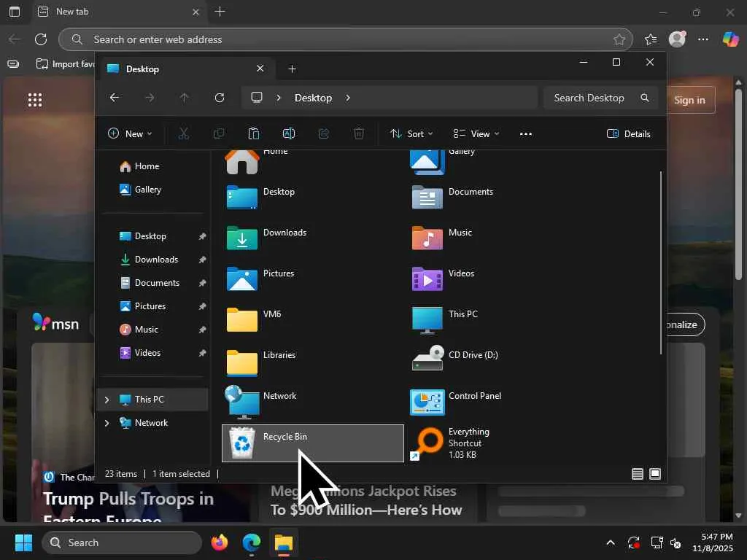The width and height of the screenshot is (747, 560).
Task: Open Trump Pulls Troops news headline
Action: point(128,507)
